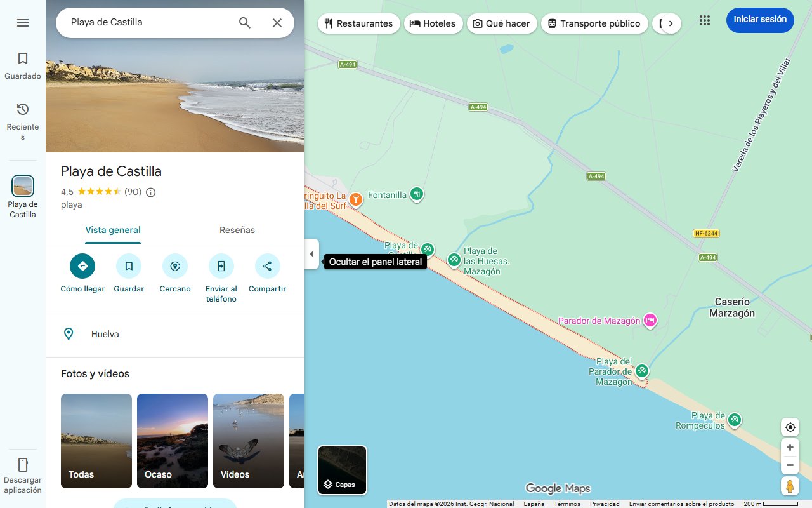Click the my-location crosshair button

tap(790, 427)
